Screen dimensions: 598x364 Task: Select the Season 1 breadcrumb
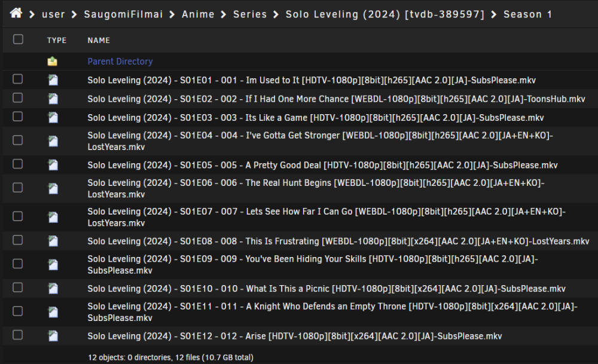coord(528,14)
